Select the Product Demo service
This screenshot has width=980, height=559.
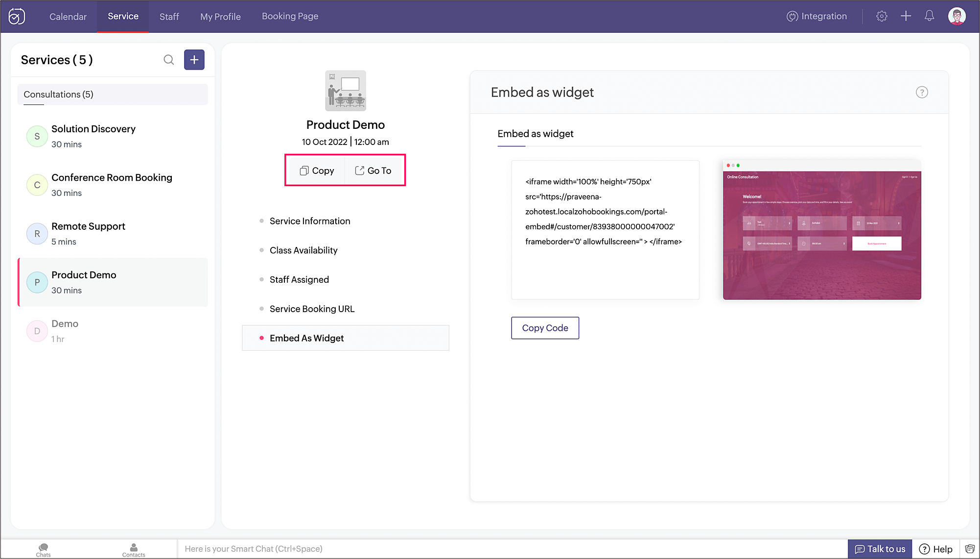(x=113, y=282)
